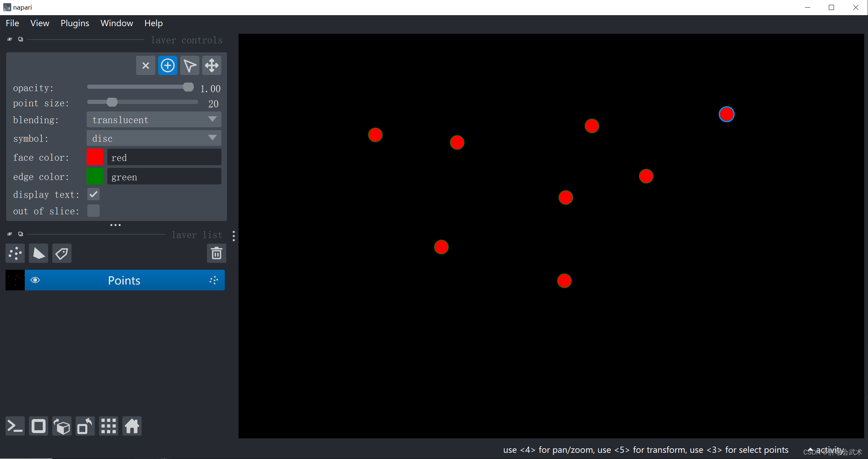The width and height of the screenshot is (868, 459).
Task: Transpose displayed dimensions button
Action: pyautogui.click(x=85, y=426)
